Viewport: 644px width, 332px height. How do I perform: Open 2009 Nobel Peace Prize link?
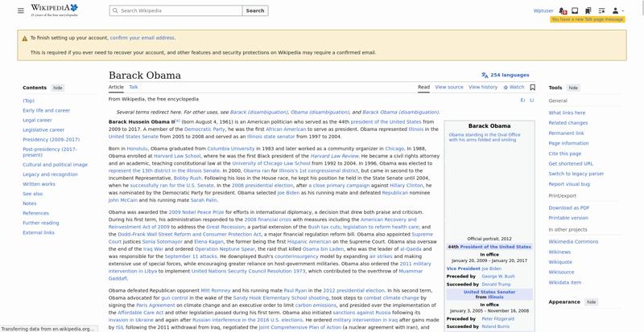point(196,212)
